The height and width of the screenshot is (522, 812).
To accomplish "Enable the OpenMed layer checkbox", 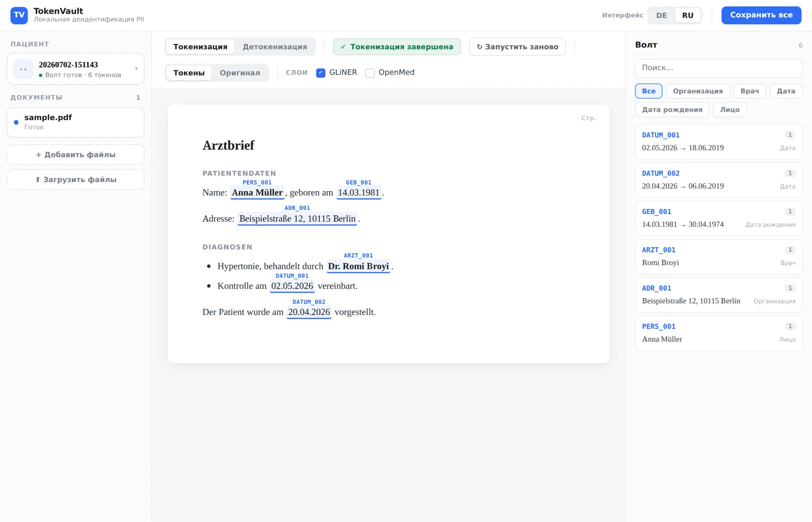I will point(370,73).
